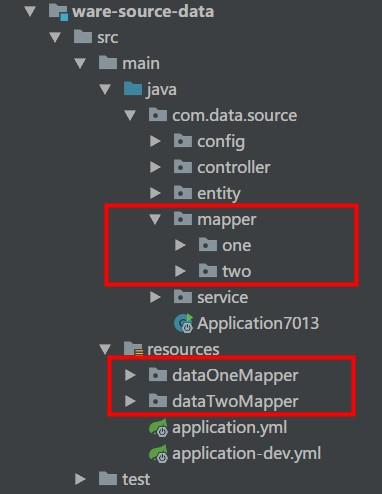382x494 pixels.
Task: Expand the mapper one subpackage arrow
Action: (x=180, y=245)
